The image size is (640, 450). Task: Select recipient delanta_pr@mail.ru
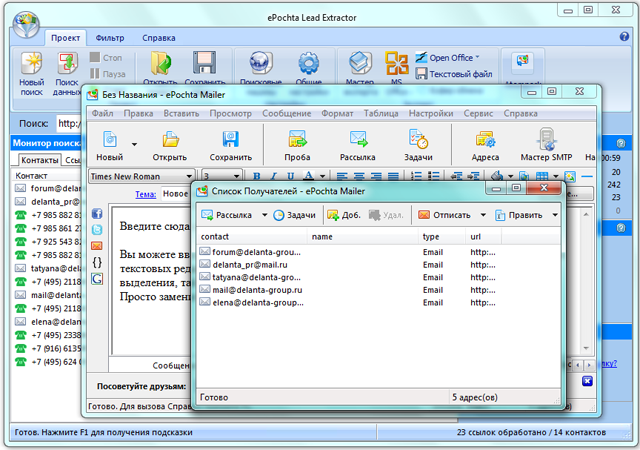point(250,265)
